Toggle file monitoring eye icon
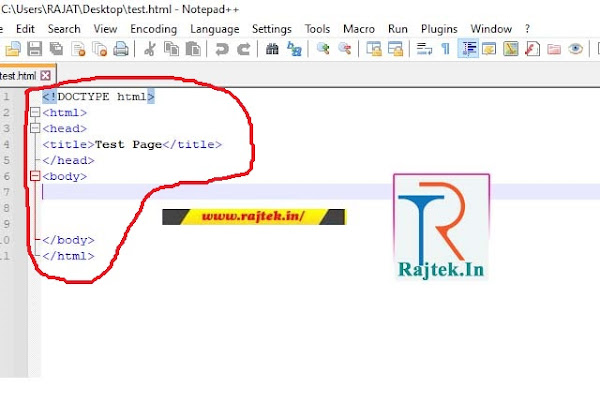This screenshot has height=403, width=600. (576, 49)
